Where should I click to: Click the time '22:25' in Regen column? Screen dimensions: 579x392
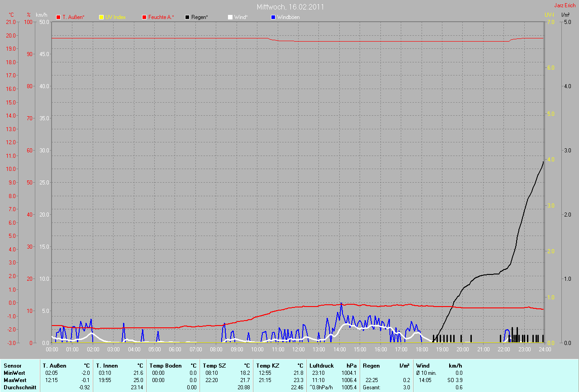point(372,380)
